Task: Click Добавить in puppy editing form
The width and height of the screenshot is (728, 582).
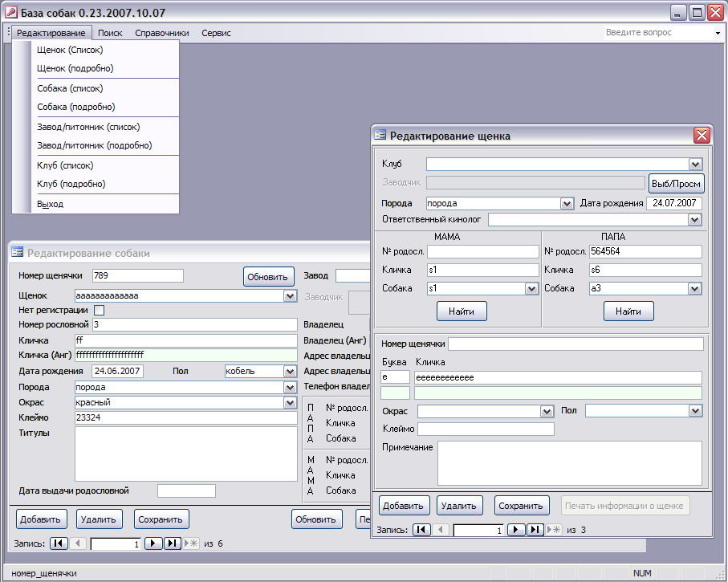Action: 404,506
